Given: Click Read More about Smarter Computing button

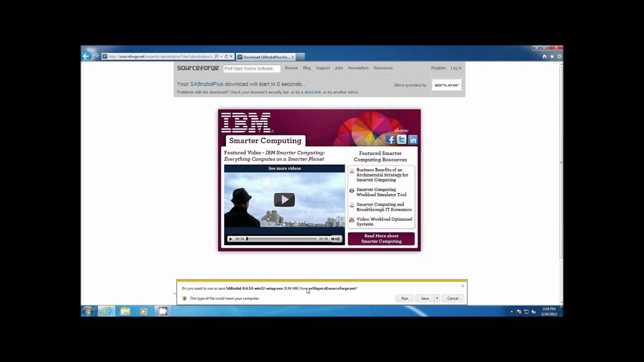Looking at the screenshot, I should point(381,239).
